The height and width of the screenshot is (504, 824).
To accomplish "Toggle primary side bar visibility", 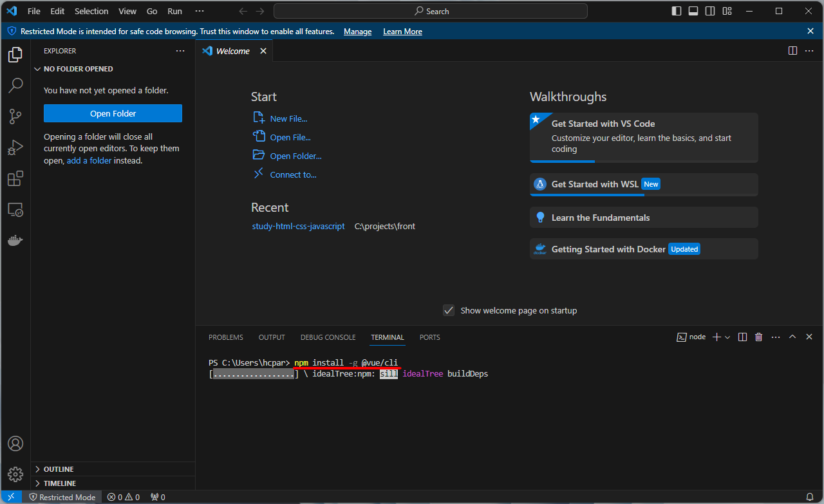I will 677,11.
